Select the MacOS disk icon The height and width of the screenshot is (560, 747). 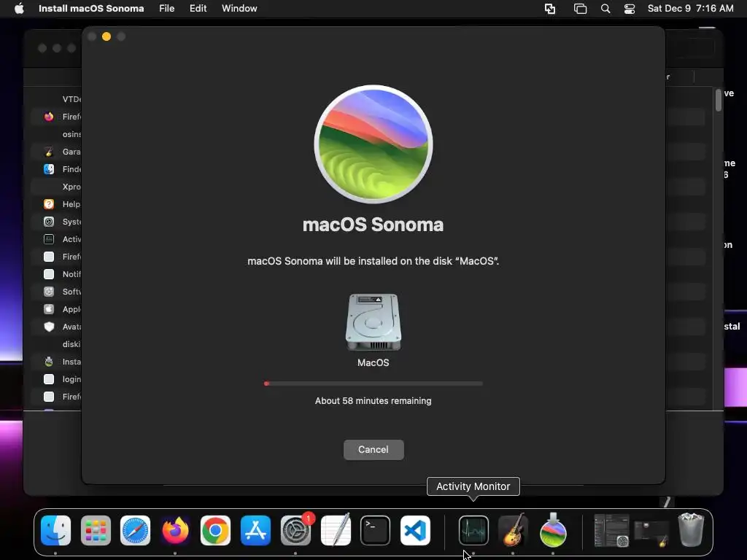coord(373,322)
